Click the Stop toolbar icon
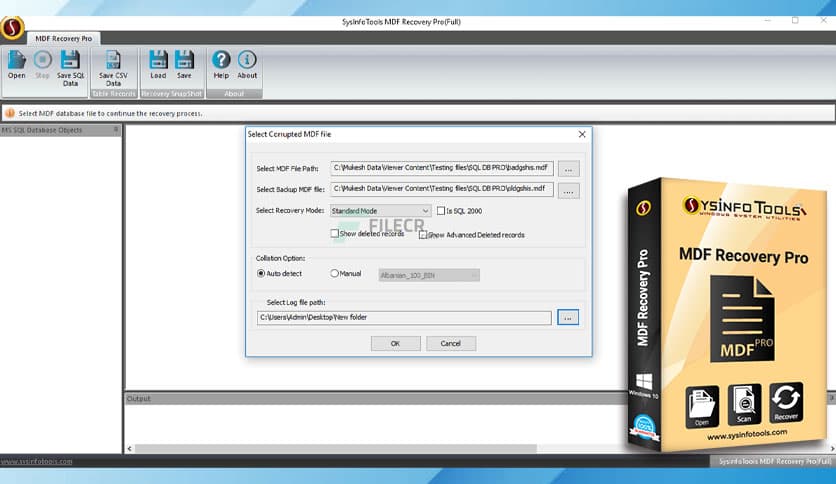The image size is (836, 484). pyautogui.click(x=43, y=64)
